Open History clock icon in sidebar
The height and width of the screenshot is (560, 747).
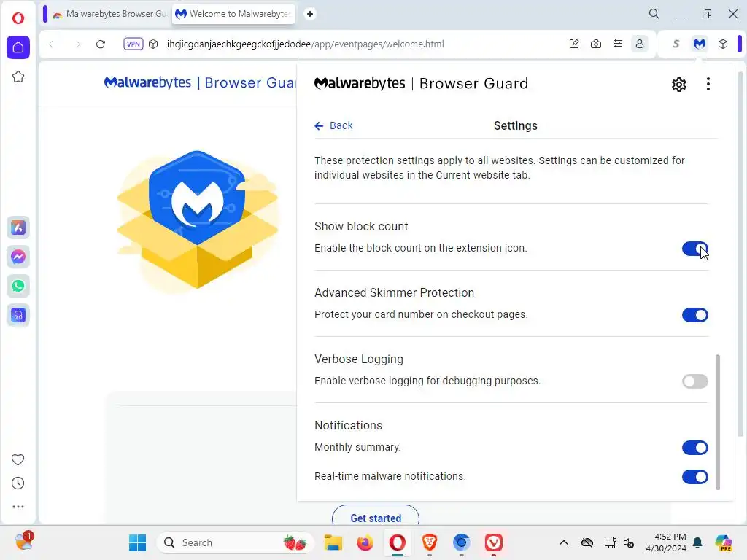(18, 483)
